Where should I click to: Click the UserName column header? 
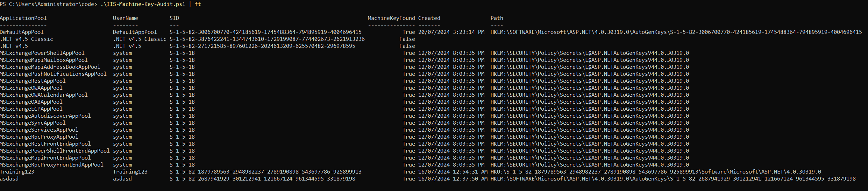click(x=125, y=18)
